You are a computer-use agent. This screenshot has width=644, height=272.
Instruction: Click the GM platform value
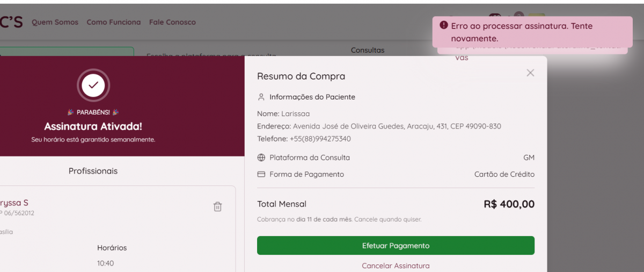(x=529, y=158)
